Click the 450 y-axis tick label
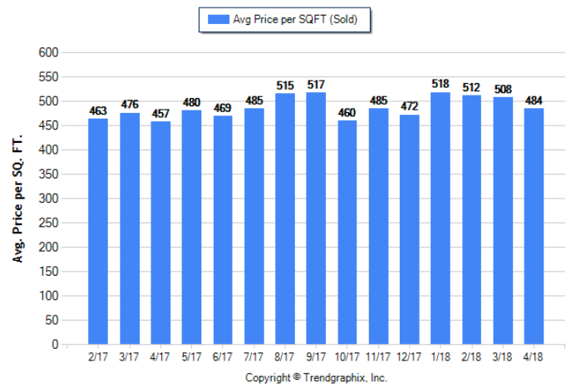 coord(48,125)
